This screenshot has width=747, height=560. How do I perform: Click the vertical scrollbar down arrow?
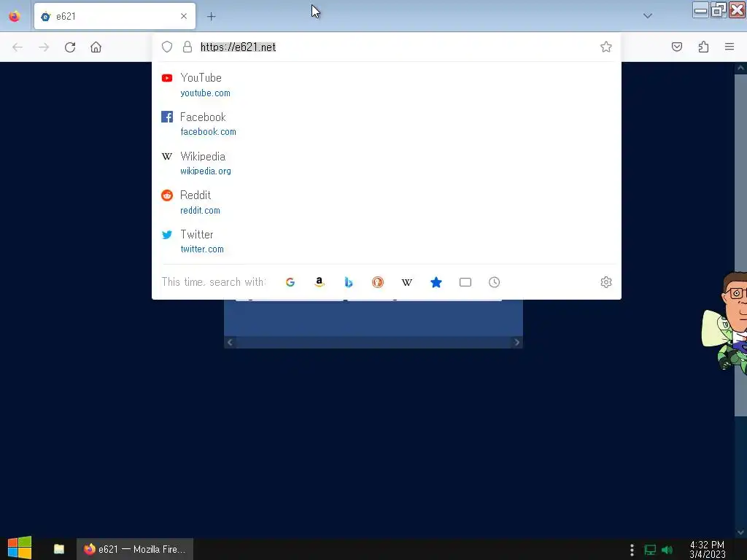[x=740, y=532]
